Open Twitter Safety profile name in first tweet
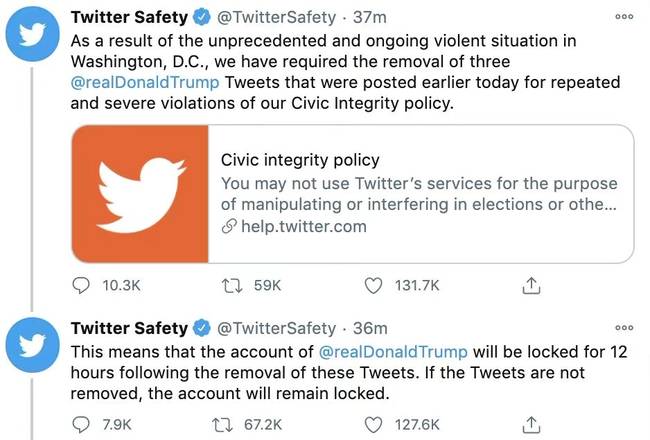650x440 pixels. click(x=129, y=17)
